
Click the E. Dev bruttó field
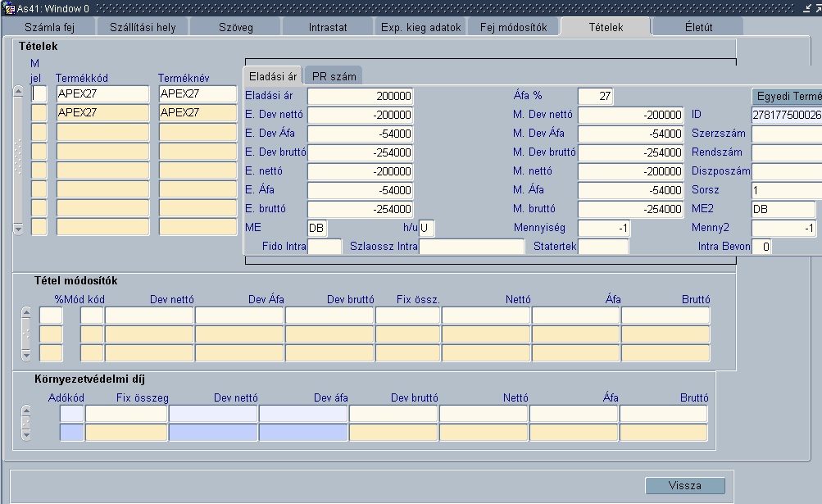tap(360, 152)
